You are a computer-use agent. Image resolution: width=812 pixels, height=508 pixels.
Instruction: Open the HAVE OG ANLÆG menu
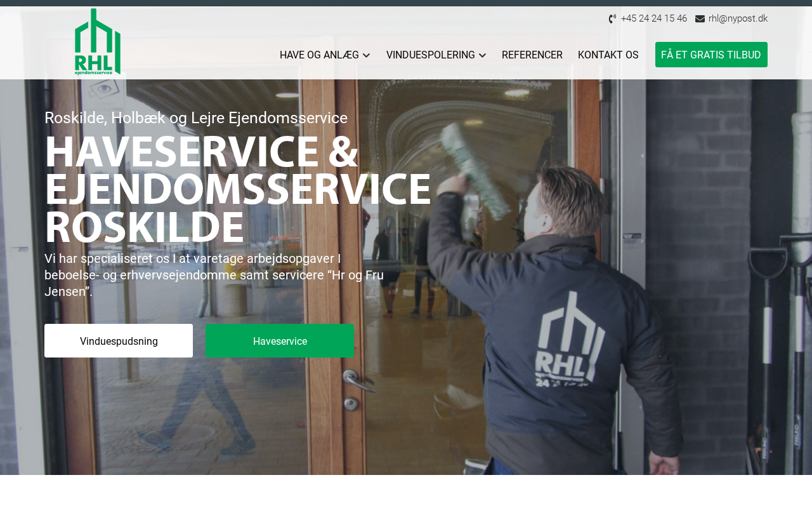click(x=320, y=55)
